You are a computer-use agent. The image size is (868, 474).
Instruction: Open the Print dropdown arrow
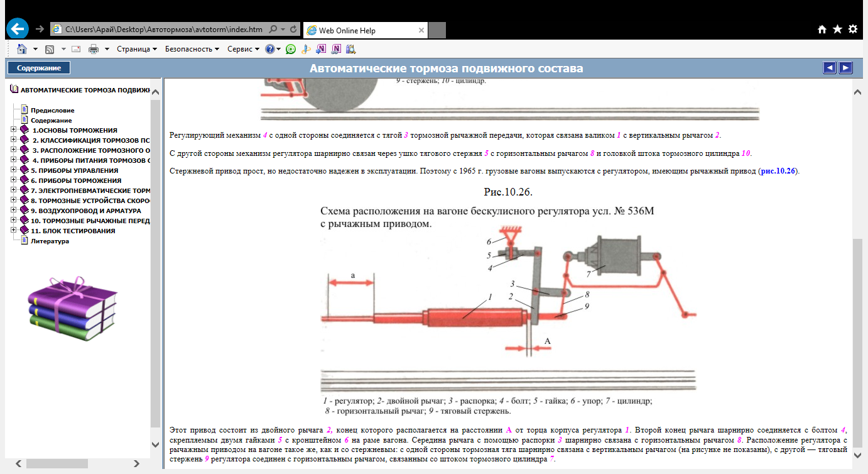tap(107, 49)
